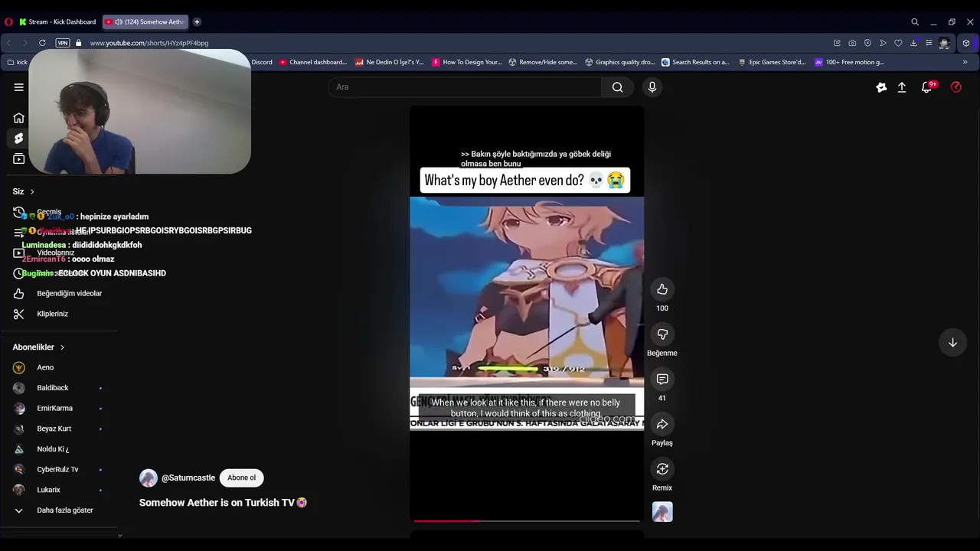This screenshot has height=551, width=980.
Task: Expand Daha fazla göster subscriptions
Action: click(58, 510)
